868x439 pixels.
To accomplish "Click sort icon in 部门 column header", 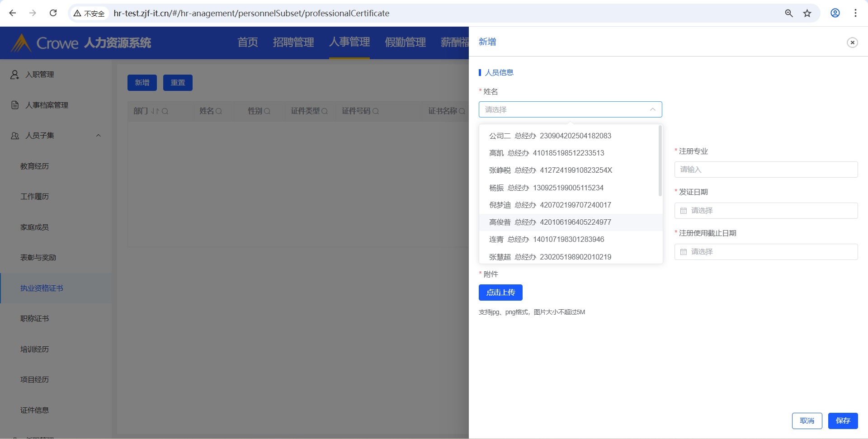I will coord(155,111).
